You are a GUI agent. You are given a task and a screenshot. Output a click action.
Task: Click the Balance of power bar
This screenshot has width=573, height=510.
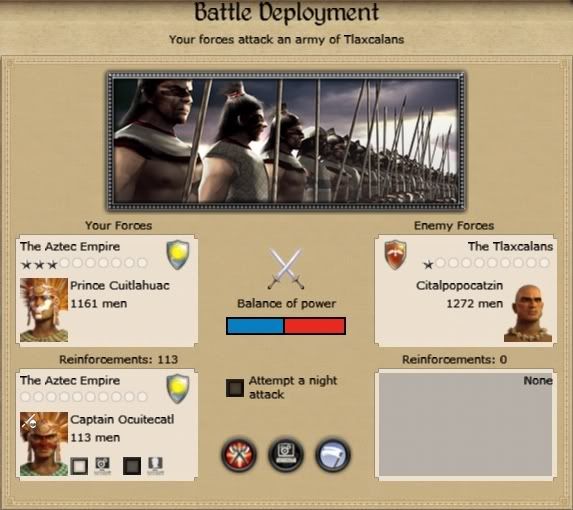coord(286,326)
